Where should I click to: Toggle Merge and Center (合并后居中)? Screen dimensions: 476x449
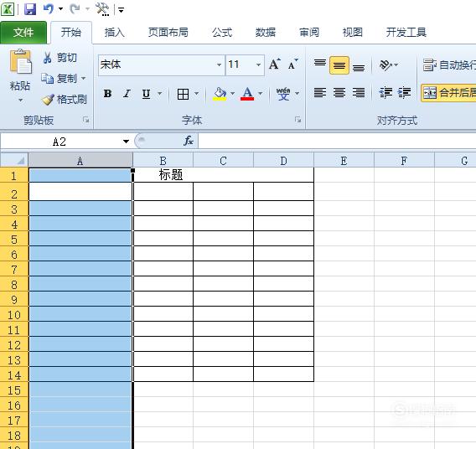pos(448,92)
